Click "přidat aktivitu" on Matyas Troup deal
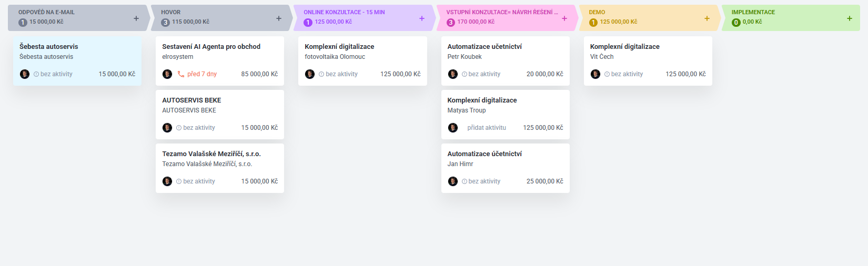 [x=487, y=128]
